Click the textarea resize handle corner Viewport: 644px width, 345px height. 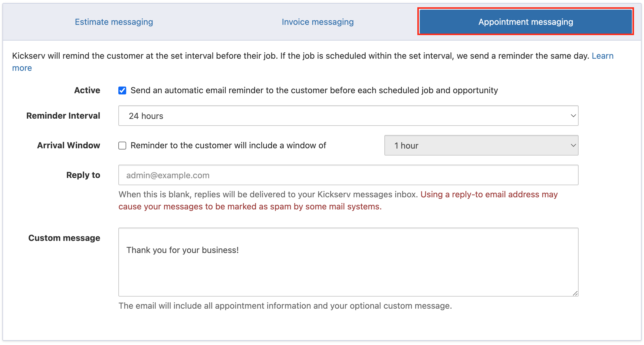coord(575,293)
